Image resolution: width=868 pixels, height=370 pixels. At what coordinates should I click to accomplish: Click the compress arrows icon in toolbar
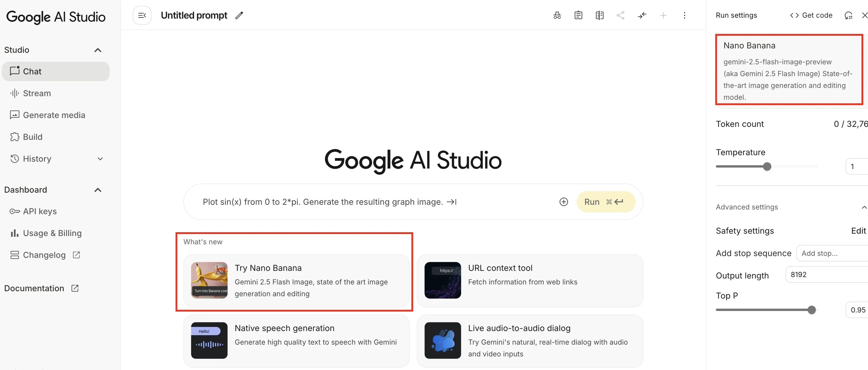[642, 16]
